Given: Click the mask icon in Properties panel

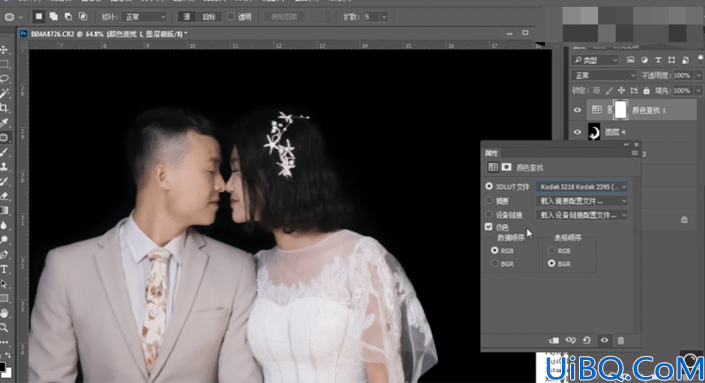Looking at the screenshot, I should coord(506,167).
